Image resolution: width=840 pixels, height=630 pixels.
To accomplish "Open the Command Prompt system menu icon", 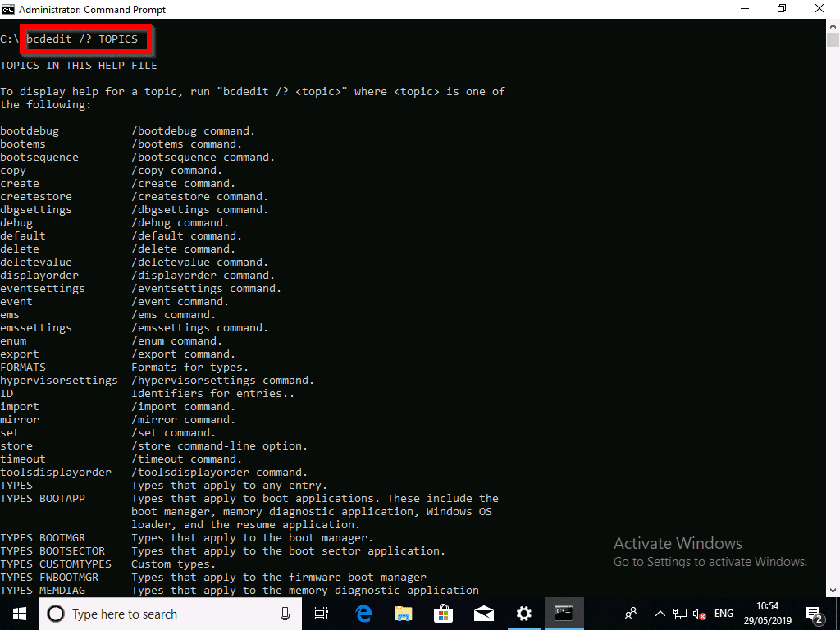I will (x=8, y=9).
